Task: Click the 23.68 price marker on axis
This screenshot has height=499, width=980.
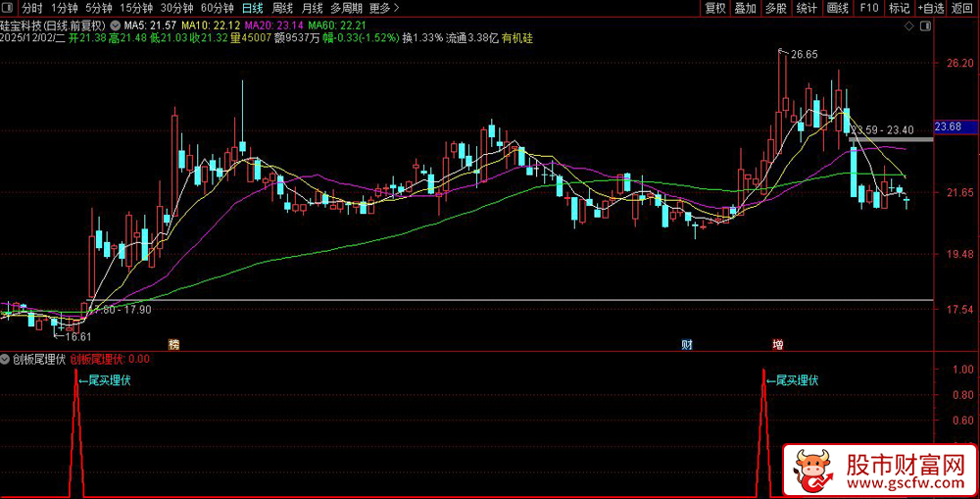Action: click(949, 127)
